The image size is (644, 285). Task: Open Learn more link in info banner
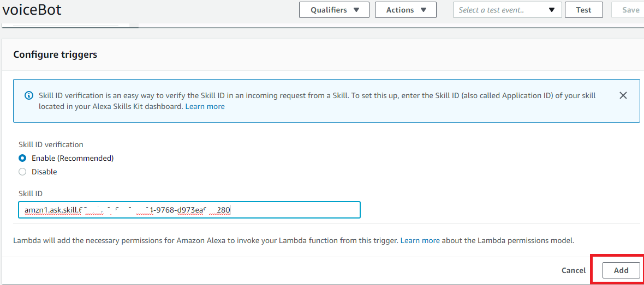tap(205, 106)
